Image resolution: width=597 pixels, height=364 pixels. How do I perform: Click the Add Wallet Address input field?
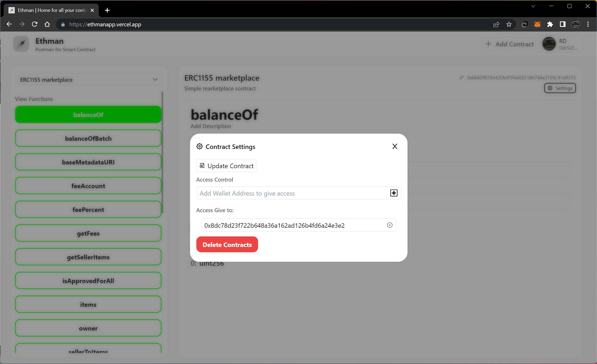(x=293, y=193)
